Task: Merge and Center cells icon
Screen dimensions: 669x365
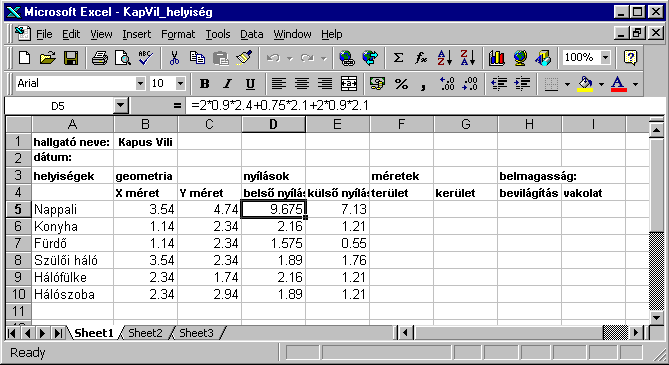Action: coord(349,83)
